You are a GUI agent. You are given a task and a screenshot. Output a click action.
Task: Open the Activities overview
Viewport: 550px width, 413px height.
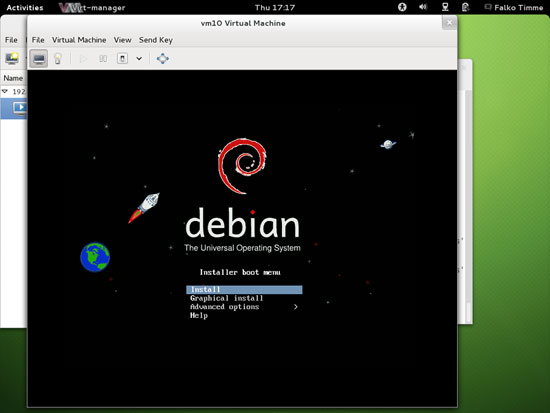(25, 7)
